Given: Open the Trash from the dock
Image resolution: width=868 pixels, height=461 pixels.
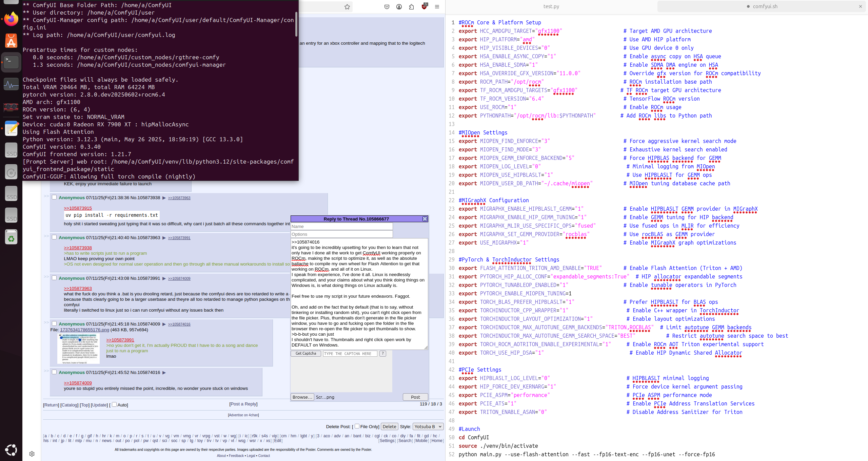Looking at the screenshot, I should point(11,237).
